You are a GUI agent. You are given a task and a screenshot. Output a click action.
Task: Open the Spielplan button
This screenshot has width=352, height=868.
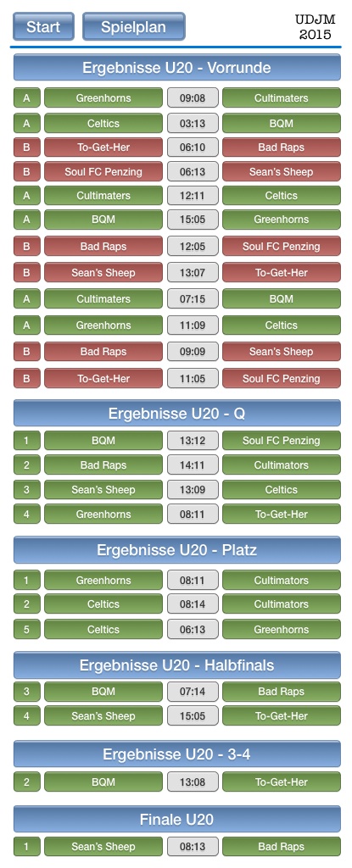pyautogui.click(x=134, y=26)
